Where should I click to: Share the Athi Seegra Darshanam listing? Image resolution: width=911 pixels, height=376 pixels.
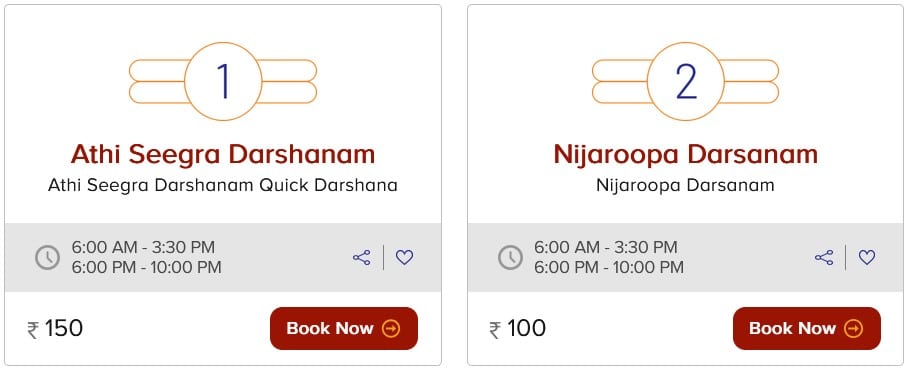click(x=361, y=257)
